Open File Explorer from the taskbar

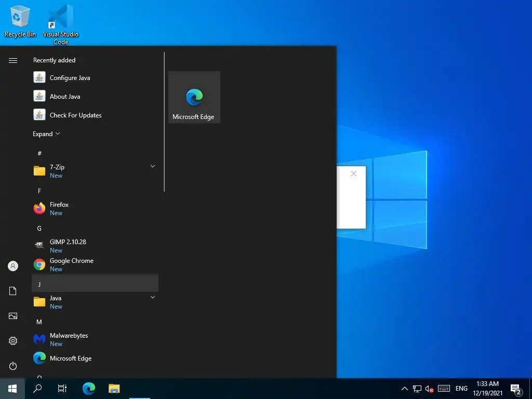(x=114, y=389)
